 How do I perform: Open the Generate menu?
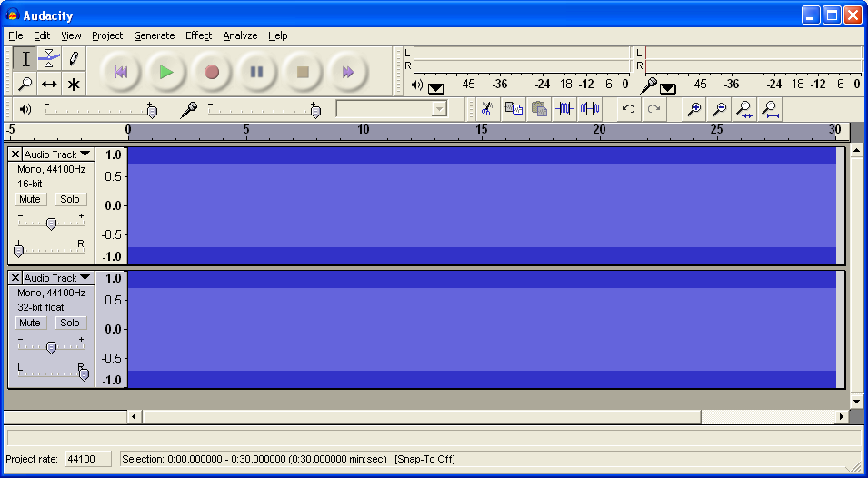[154, 35]
